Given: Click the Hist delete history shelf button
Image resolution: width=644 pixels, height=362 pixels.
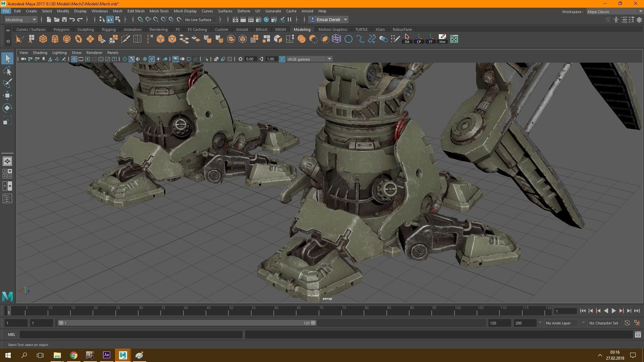Looking at the screenshot, I should pyautogui.click(x=442, y=39).
